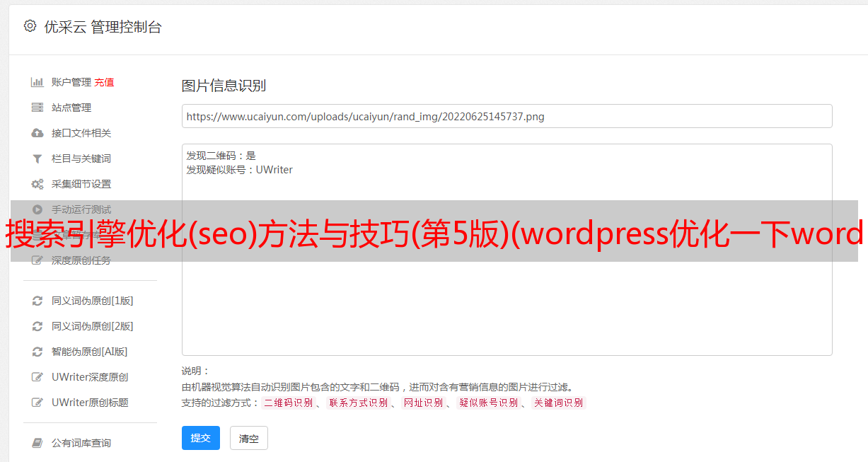Click the edit icon for UWriter深度原创
The height and width of the screenshot is (462, 868).
[37, 377]
